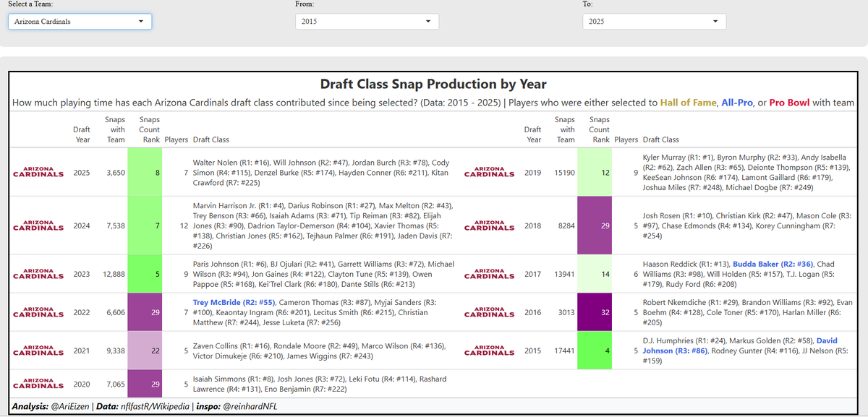This screenshot has width=868, height=417.
Task: Click the snaps value 7,065 for 2020
Action: tap(115, 384)
